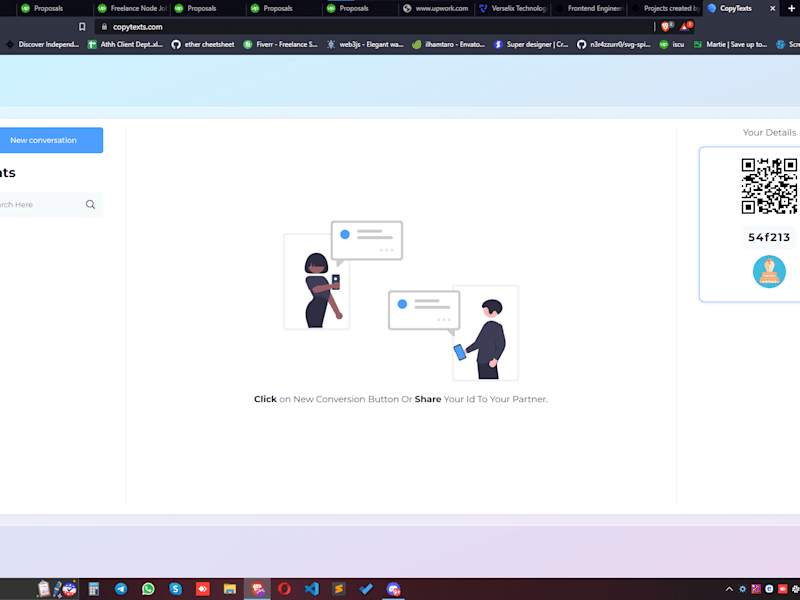This screenshot has width=800, height=600.
Task: Open the iscu bookmark
Action: coord(672,44)
